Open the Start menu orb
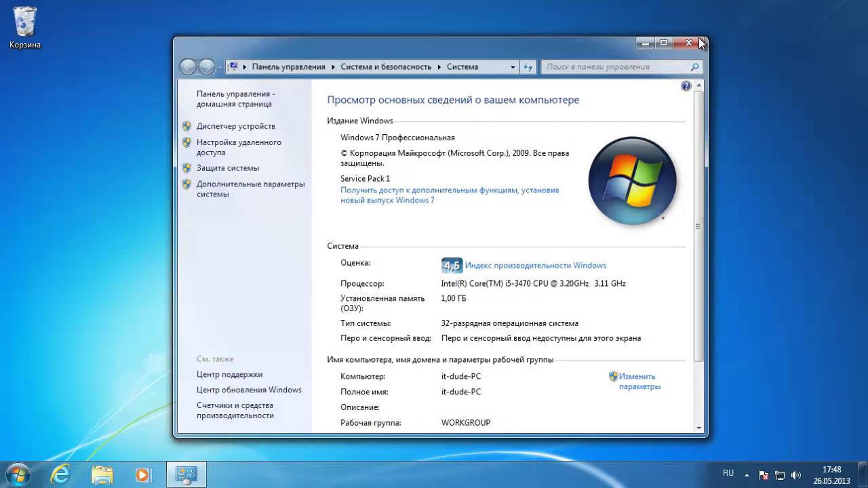 [x=17, y=474]
